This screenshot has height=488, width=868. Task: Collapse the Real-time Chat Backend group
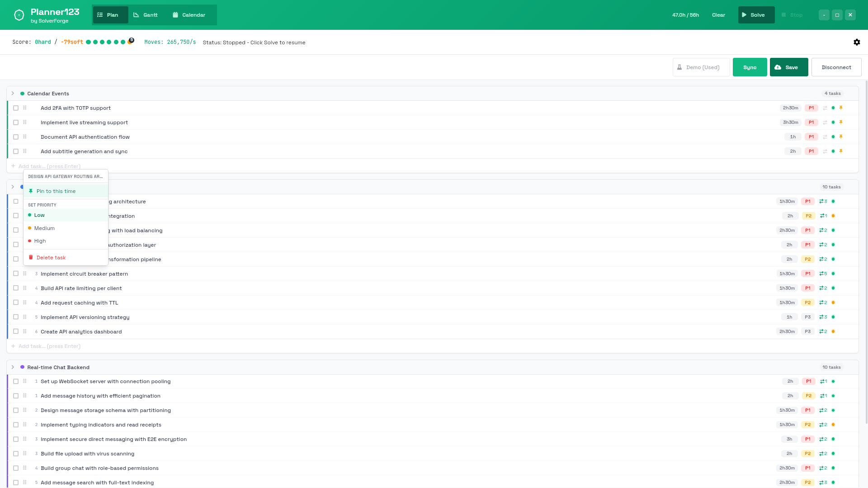13,367
